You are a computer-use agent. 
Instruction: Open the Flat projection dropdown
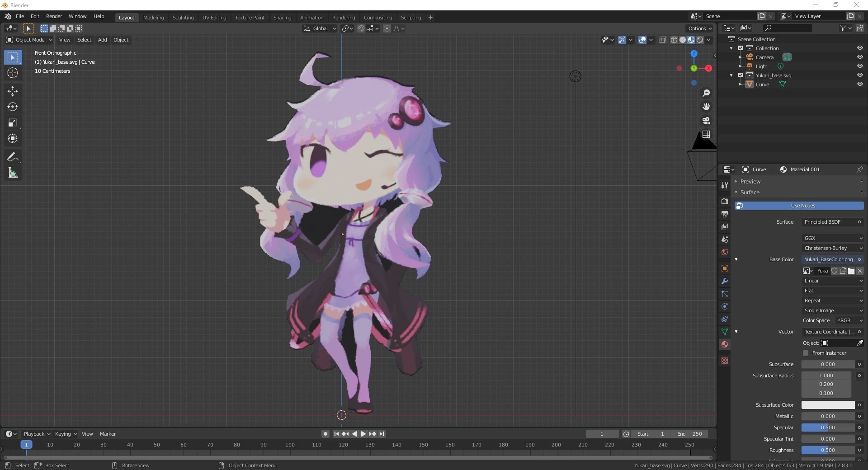833,291
